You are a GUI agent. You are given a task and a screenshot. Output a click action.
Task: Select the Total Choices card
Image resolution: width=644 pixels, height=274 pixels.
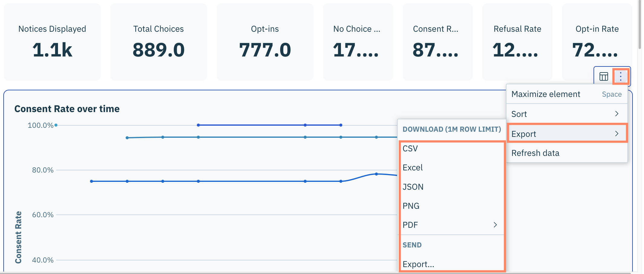point(159,42)
